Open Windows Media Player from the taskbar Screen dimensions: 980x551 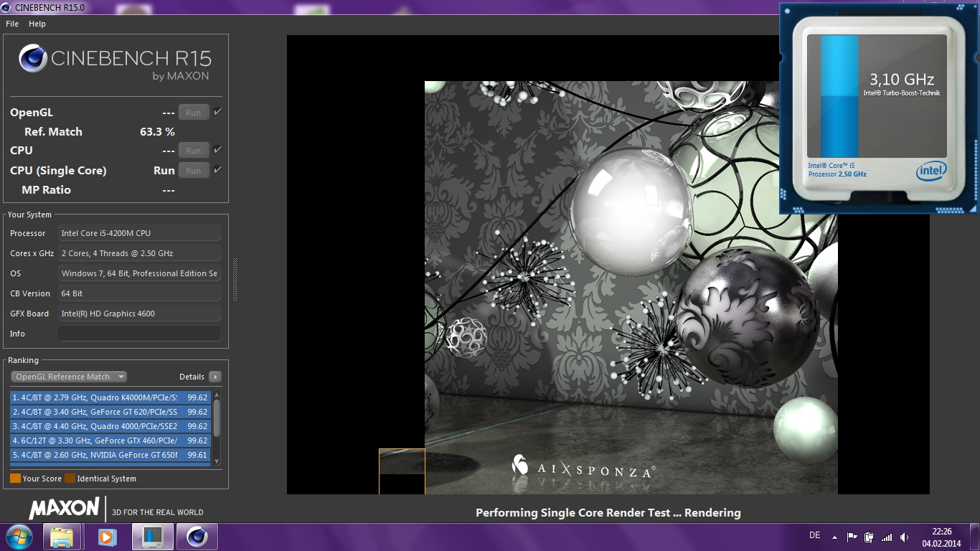(x=107, y=537)
